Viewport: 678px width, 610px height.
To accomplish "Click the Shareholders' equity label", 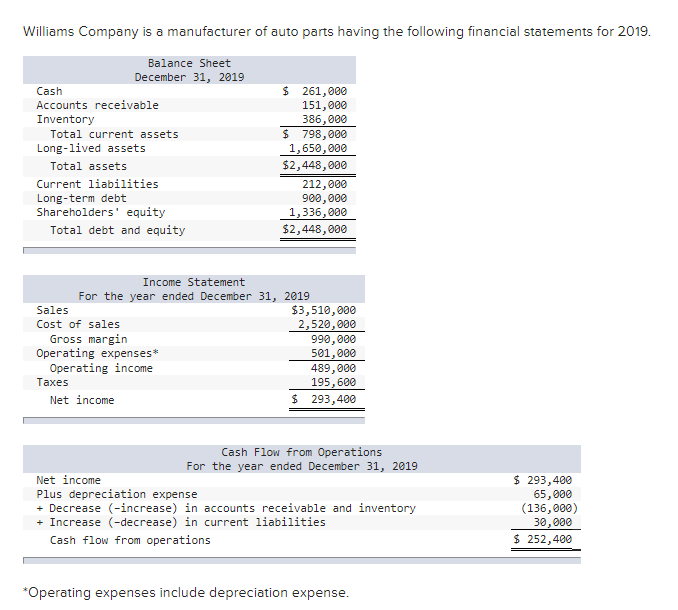I will 101,212.
